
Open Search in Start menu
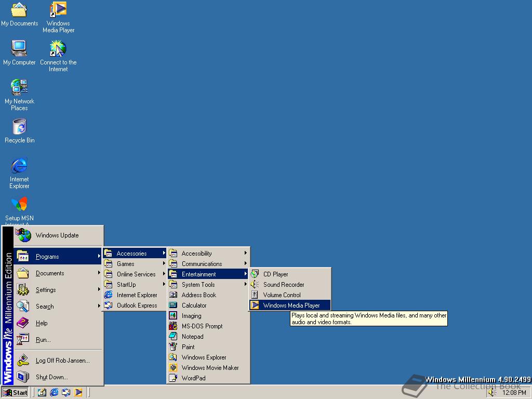click(58, 307)
